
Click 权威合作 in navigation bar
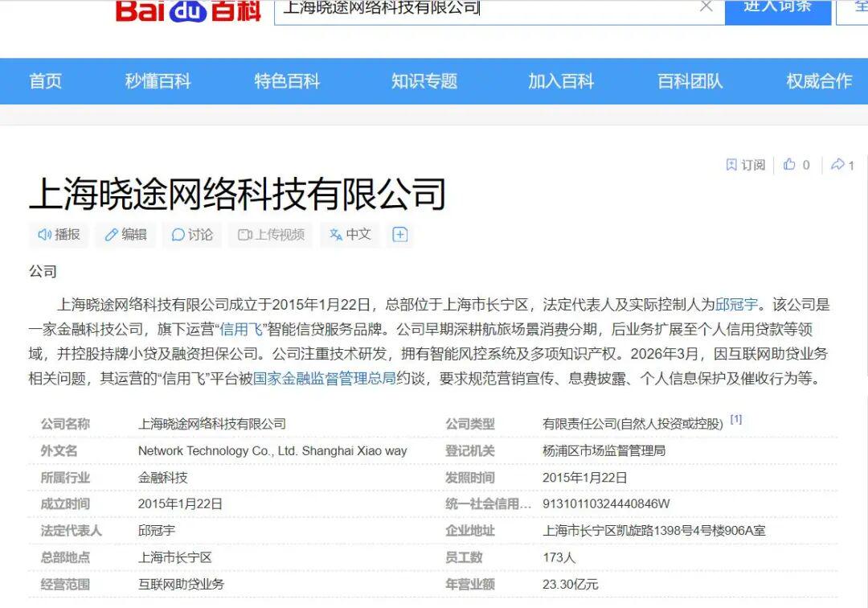[818, 81]
